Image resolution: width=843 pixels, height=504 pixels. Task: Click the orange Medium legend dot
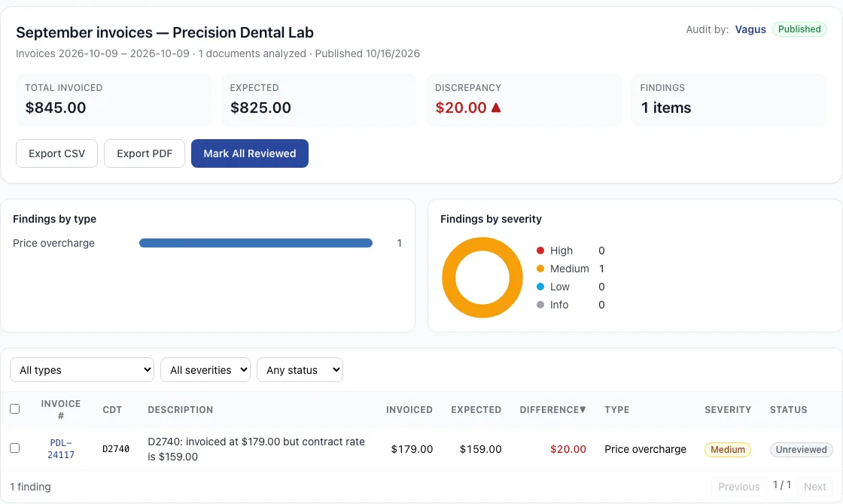coord(540,269)
